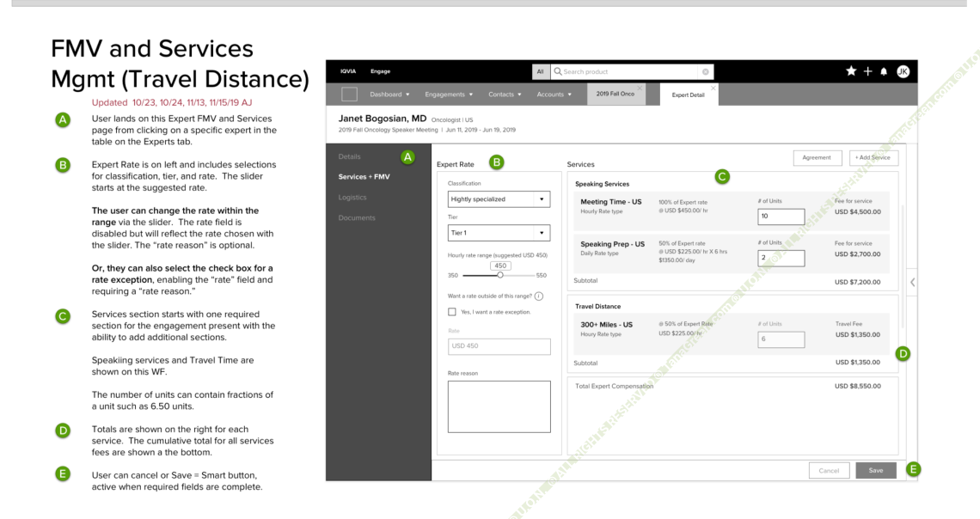Open the notifications bell
Image resolution: width=980 pixels, height=519 pixels.
click(x=884, y=72)
